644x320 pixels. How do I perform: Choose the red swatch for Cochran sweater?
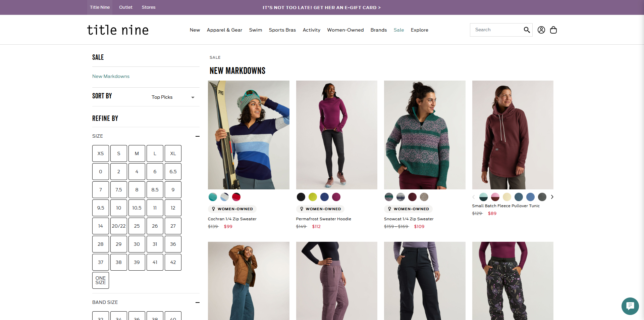236,197
